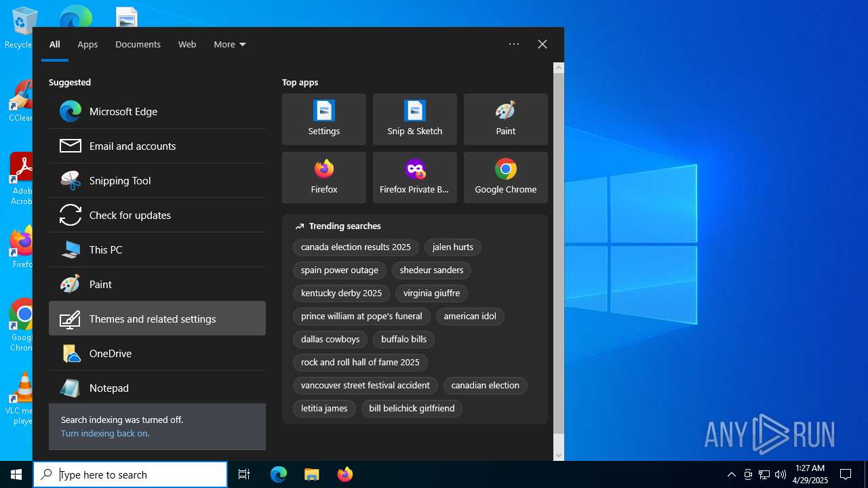Launch Snipping Tool from Suggested list
Screen dimensions: 868x488
point(157,180)
